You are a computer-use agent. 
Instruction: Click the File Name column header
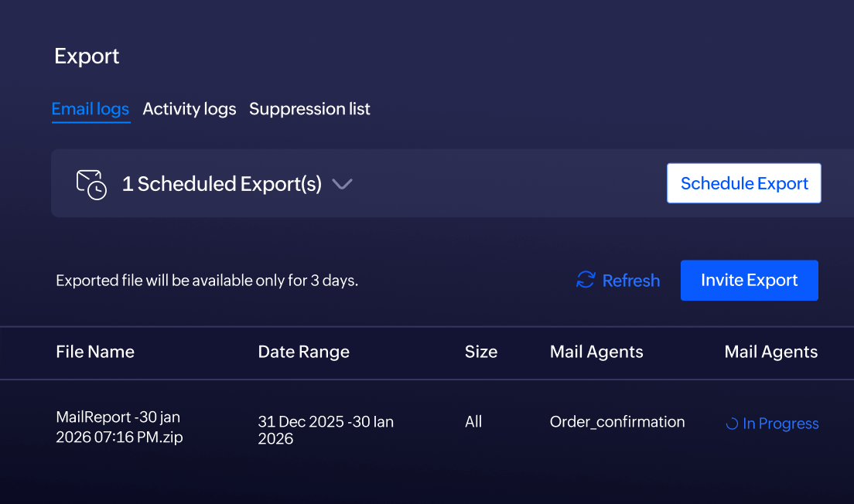[x=94, y=352]
